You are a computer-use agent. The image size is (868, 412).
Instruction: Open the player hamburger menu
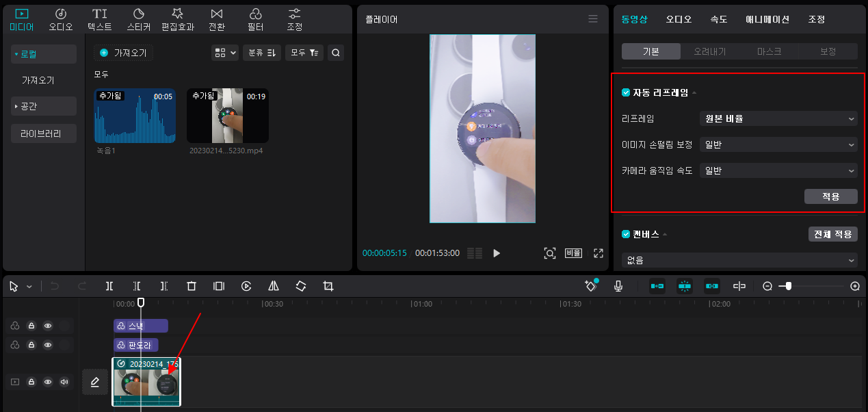(x=593, y=19)
